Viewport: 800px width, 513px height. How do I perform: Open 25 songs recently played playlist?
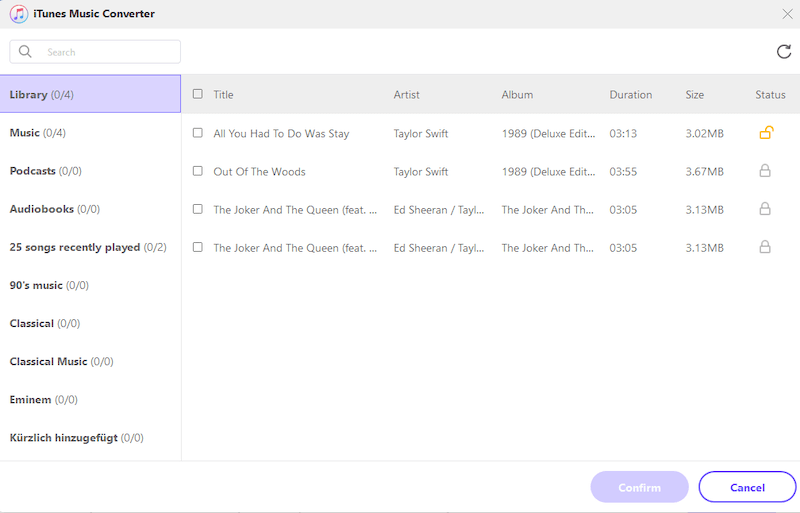click(87, 247)
